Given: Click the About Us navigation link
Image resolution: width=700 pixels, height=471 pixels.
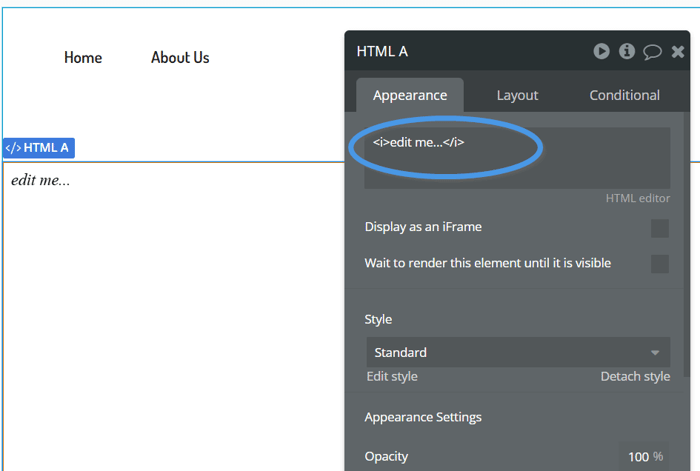Looking at the screenshot, I should point(180,58).
